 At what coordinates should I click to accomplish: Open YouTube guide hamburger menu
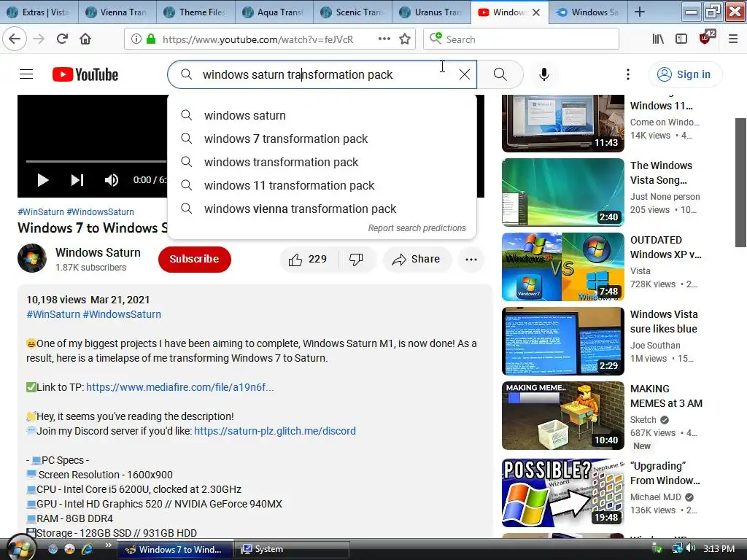coord(26,74)
